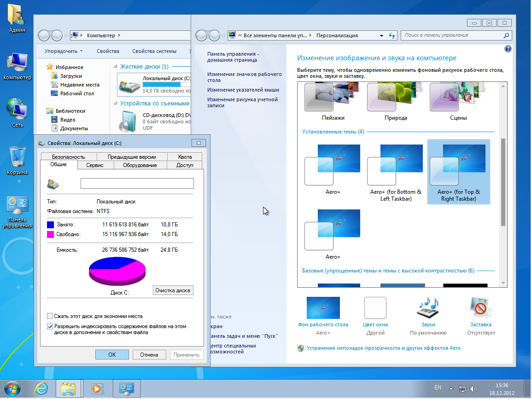532x399 pixels.
Task: Open the Корзина recycle bin icon
Action: coord(17,160)
